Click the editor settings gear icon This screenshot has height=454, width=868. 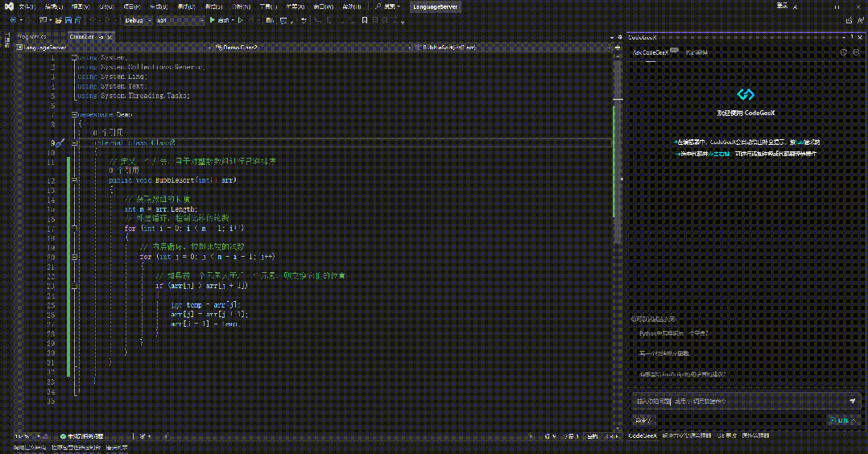pyautogui.click(x=619, y=37)
